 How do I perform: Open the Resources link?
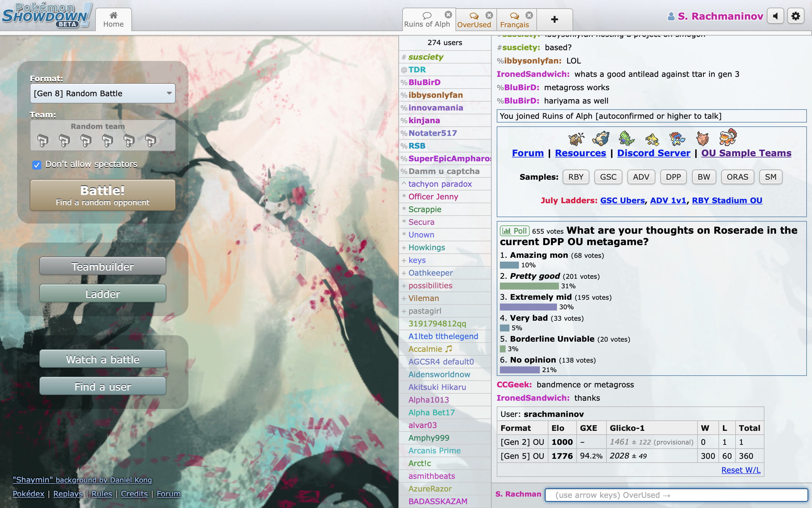[580, 153]
